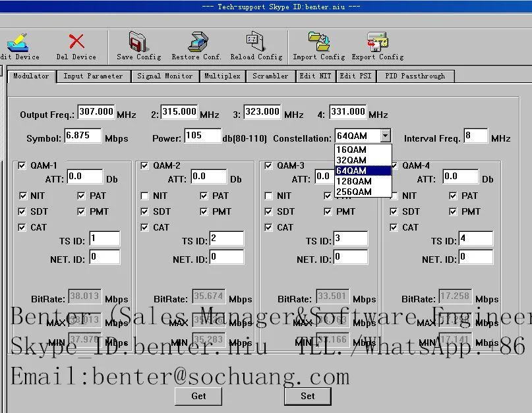This screenshot has height=413, width=532.
Task: Click the Save Config floppy icon
Action: pyautogui.click(x=138, y=41)
